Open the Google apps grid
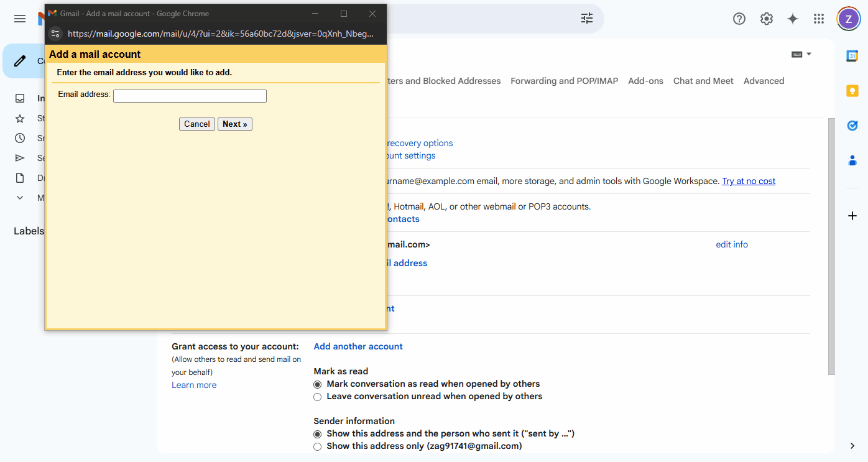Screen dimensions: 868x462 click(819, 19)
